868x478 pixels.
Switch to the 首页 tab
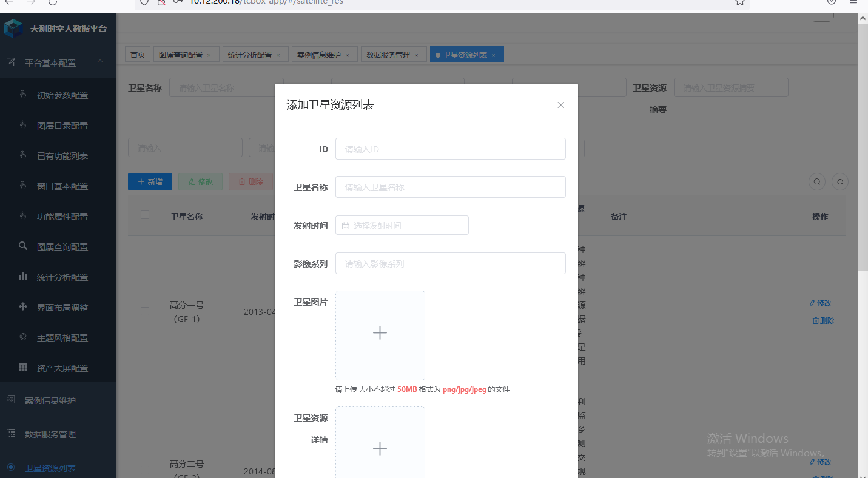click(x=137, y=54)
